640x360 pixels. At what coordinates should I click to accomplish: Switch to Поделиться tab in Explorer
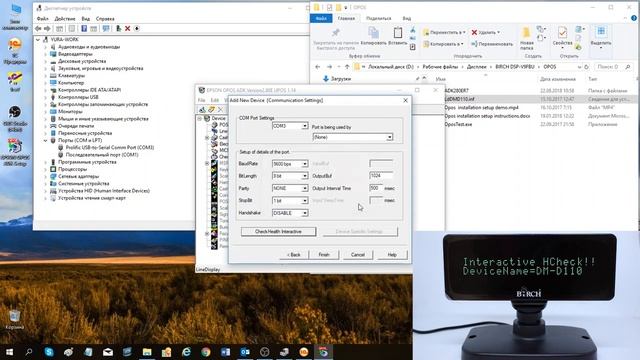(x=379, y=18)
